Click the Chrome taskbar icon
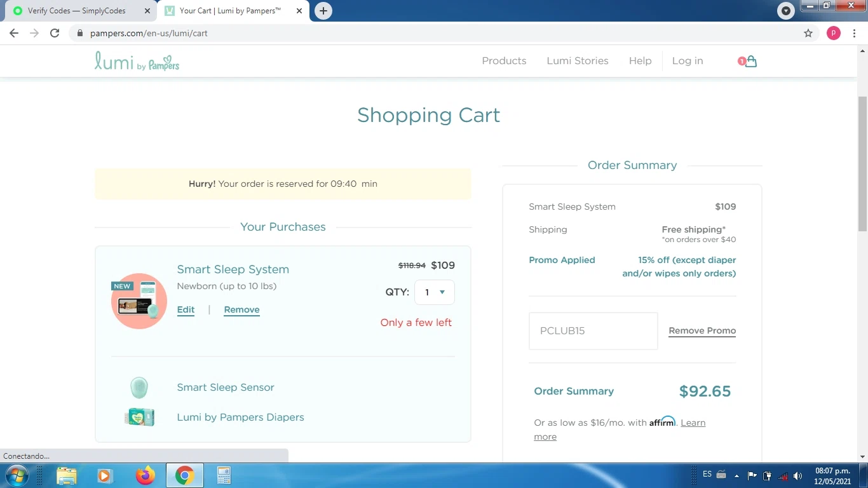 (x=184, y=475)
